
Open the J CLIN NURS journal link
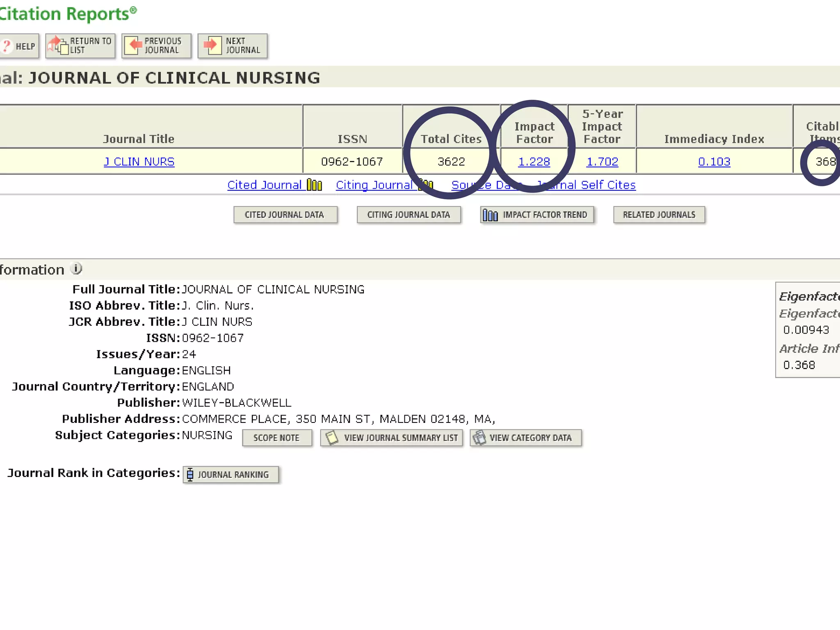pos(139,162)
